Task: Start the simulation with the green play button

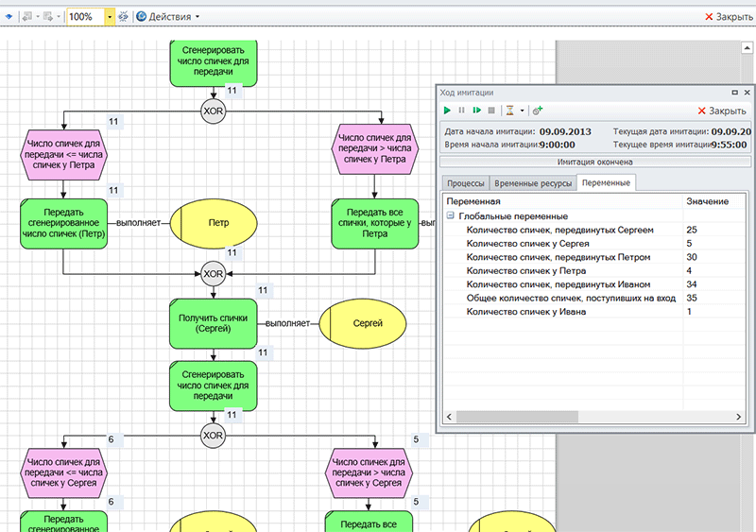Action: pyautogui.click(x=448, y=111)
